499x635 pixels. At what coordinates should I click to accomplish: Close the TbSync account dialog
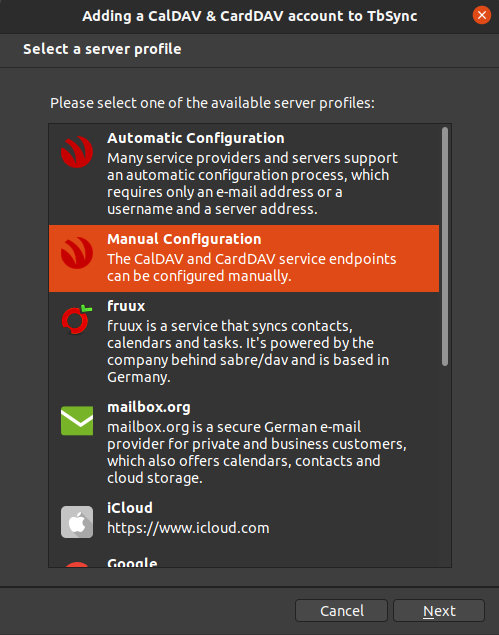[x=482, y=15]
